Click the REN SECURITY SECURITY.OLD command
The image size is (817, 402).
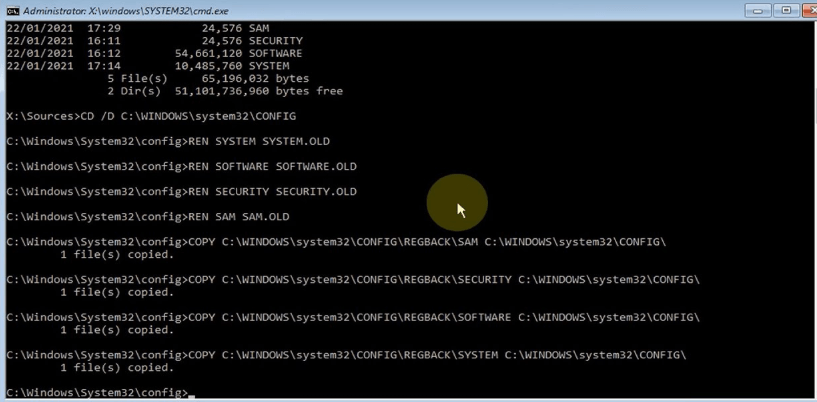coord(273,192)
